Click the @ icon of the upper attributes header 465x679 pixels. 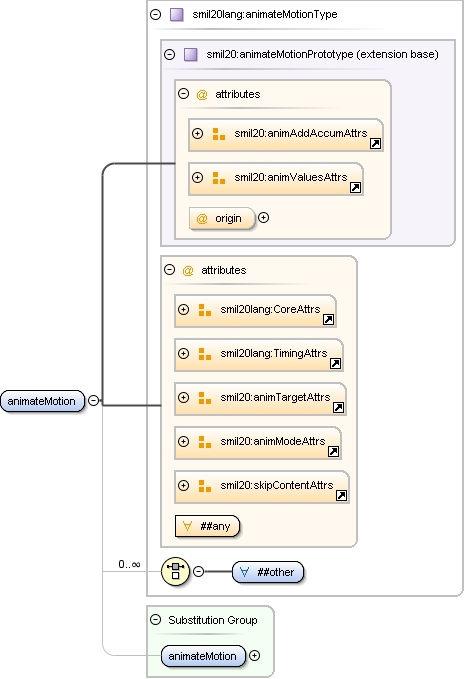202,94
